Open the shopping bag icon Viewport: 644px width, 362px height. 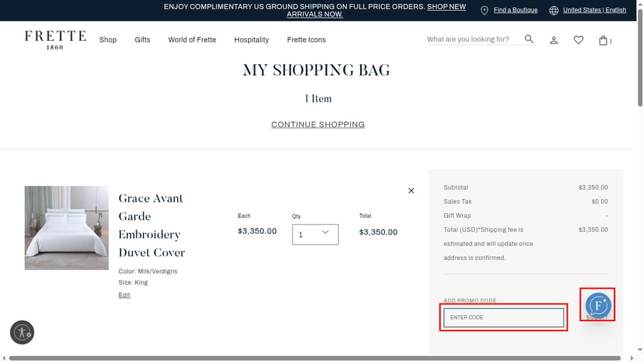603,40
